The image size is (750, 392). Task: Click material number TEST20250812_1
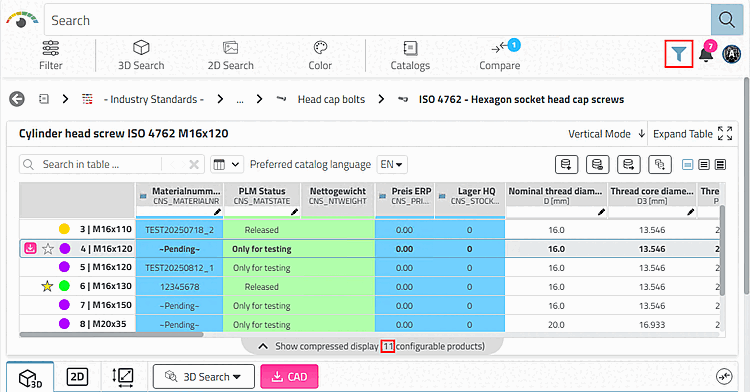179,268
